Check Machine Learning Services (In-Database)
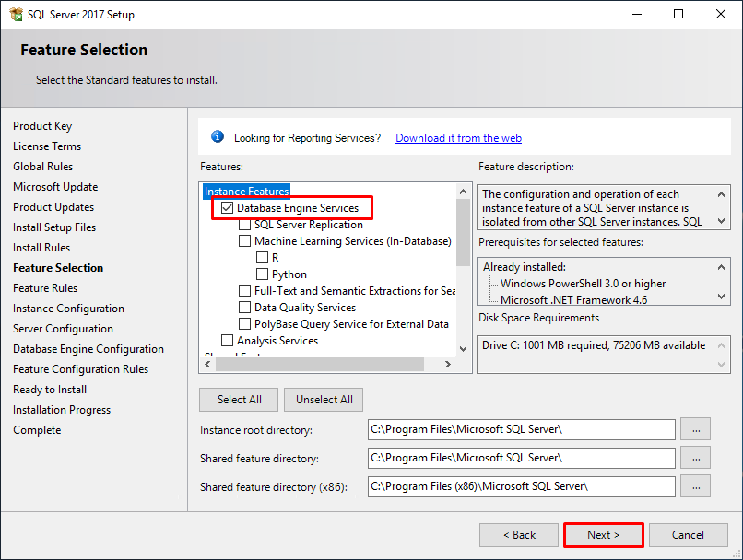 (x=244, y=241)
